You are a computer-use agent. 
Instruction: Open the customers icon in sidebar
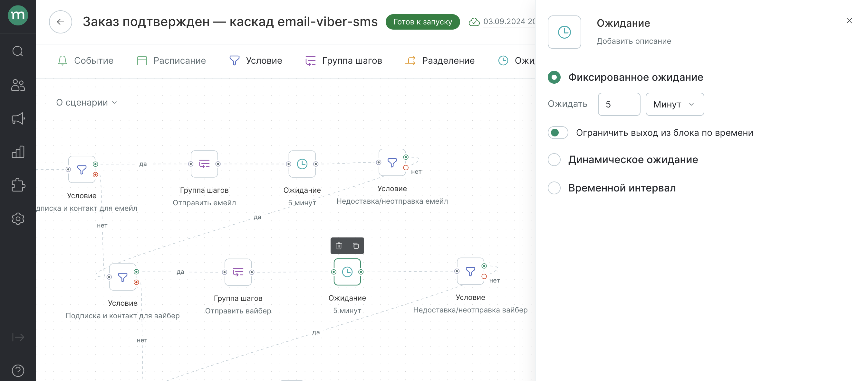pyautogui.click(x=18, y=85)
